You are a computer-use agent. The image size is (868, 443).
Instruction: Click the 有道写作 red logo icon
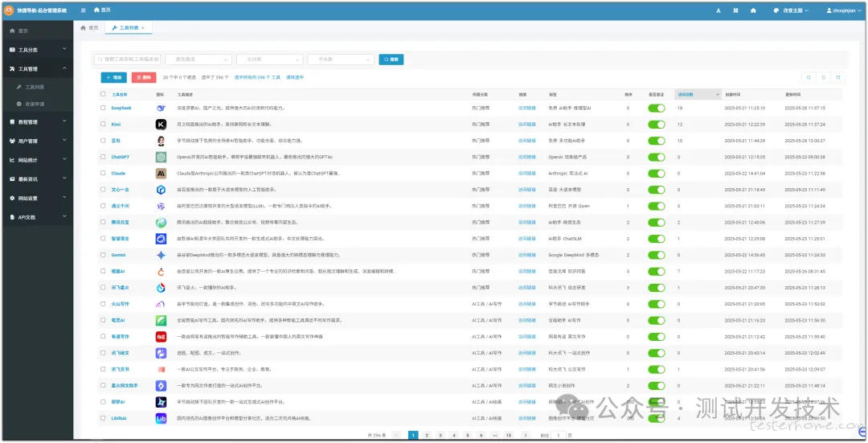[x=161, y=337]
